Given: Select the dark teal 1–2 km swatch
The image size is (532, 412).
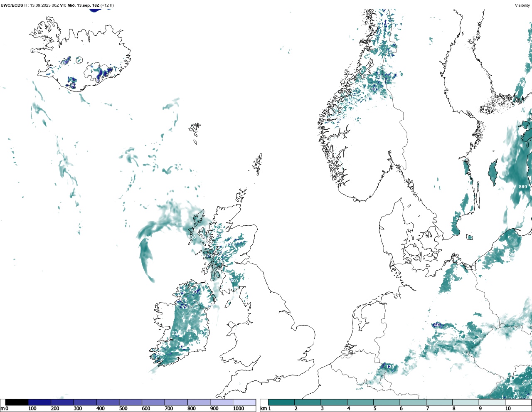Looking at the screenshot, I should (281, 402).
